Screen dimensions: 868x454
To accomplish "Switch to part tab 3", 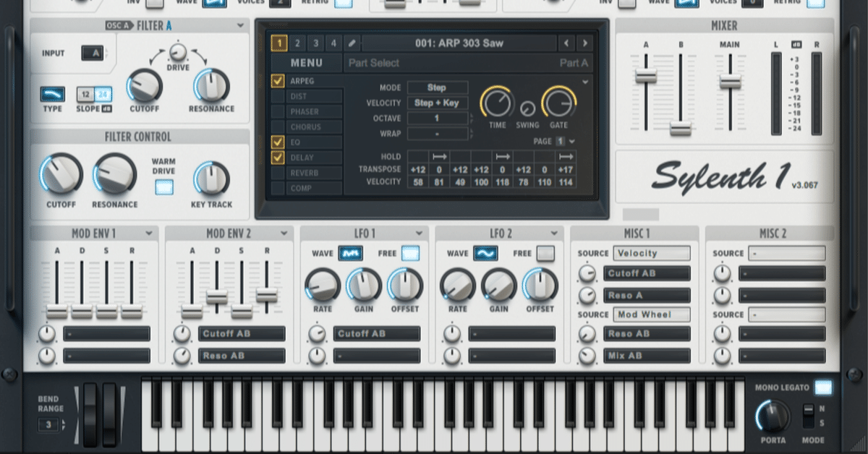I will [x=315, y=43].
